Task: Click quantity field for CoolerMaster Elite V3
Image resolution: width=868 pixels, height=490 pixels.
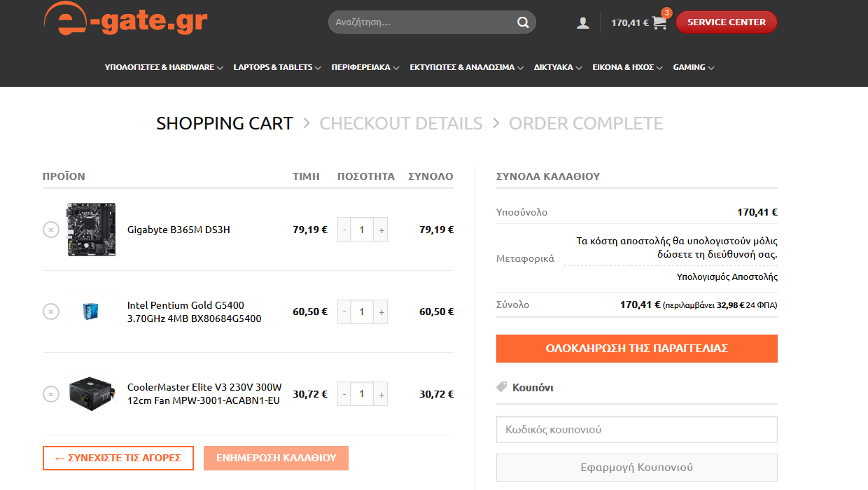Action: [362, 394]
